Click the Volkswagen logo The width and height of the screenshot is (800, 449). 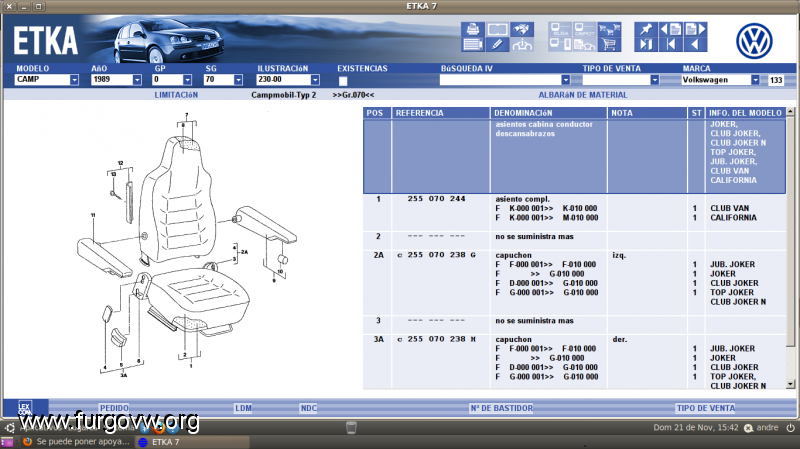[x=754, y=41]
